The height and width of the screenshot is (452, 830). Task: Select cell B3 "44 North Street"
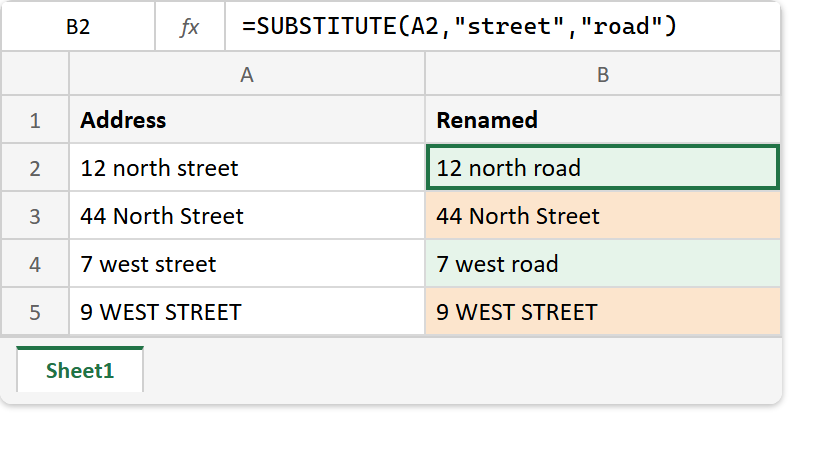pos(603,216)
